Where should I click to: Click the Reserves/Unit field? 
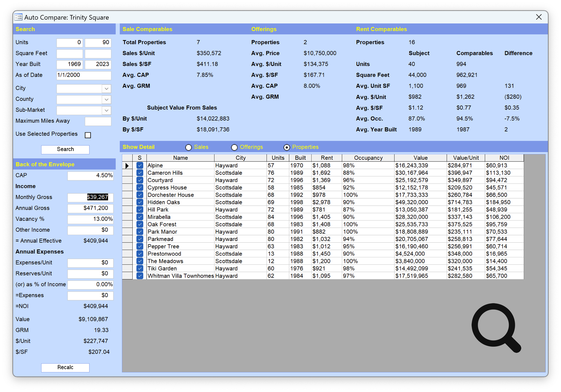point(90,274)
